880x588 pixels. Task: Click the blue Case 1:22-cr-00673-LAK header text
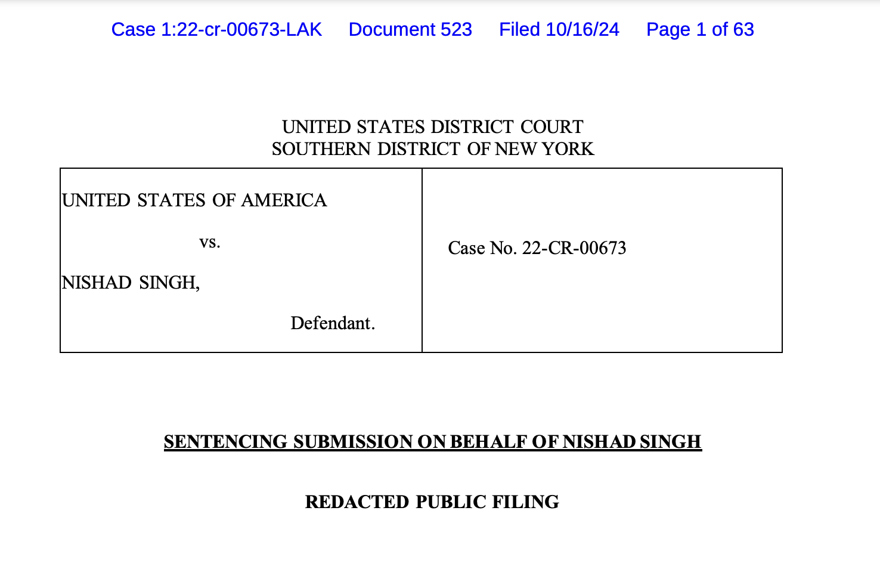pyautogui.click(x=216, y=29)
